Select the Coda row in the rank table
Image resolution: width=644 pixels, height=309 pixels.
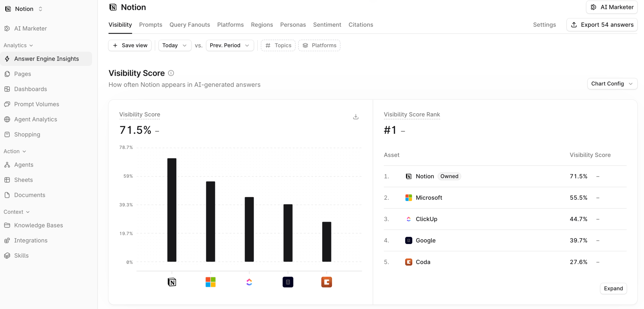tap(505, 262)
